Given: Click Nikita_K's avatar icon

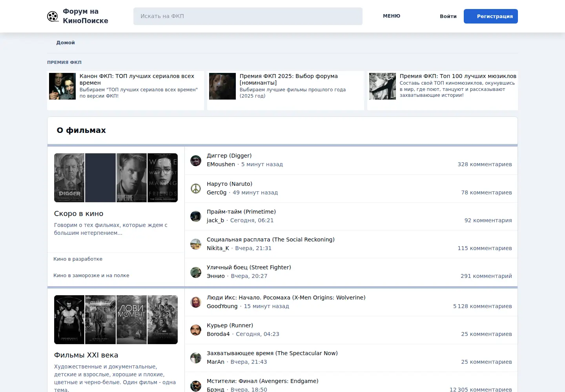Looking at the screenshot, I should tap(196, 244).
